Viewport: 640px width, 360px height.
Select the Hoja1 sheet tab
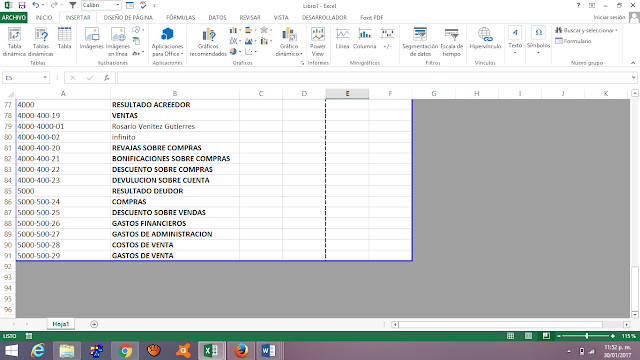pyautogui.click(x=61, y=324)
